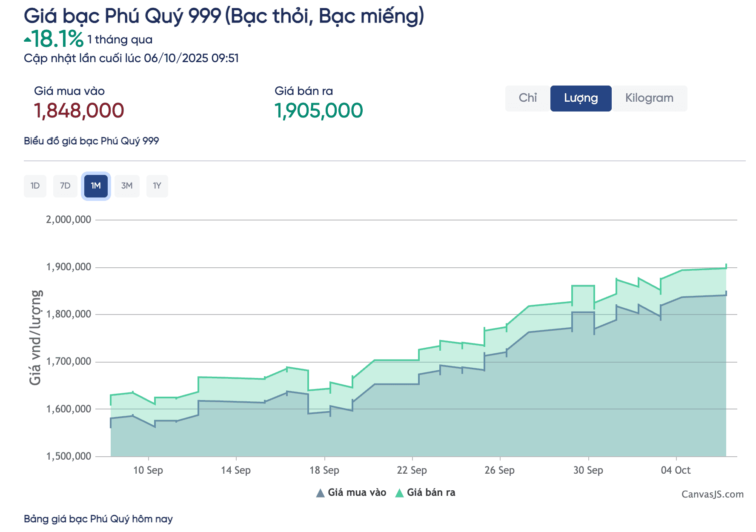The image size is (756, 532).
Task: Select the Lượng unit tab
Action: click(581, 98)
